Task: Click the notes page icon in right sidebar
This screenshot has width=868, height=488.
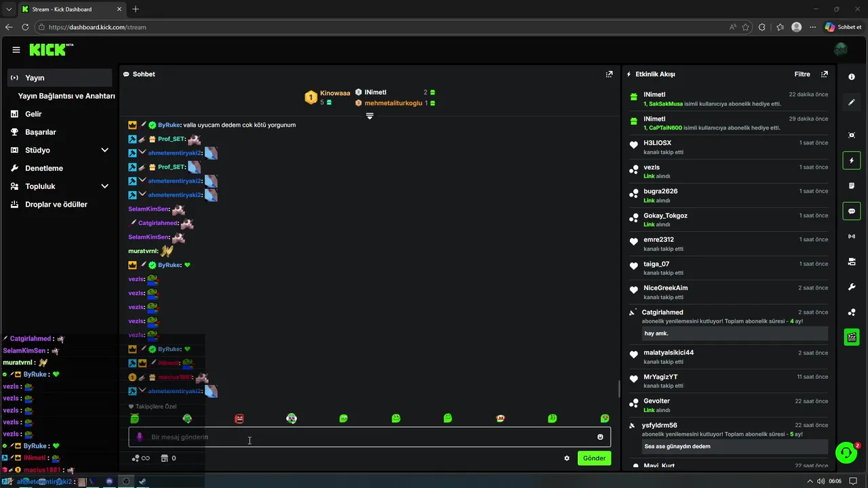Action: pos(852,186)
